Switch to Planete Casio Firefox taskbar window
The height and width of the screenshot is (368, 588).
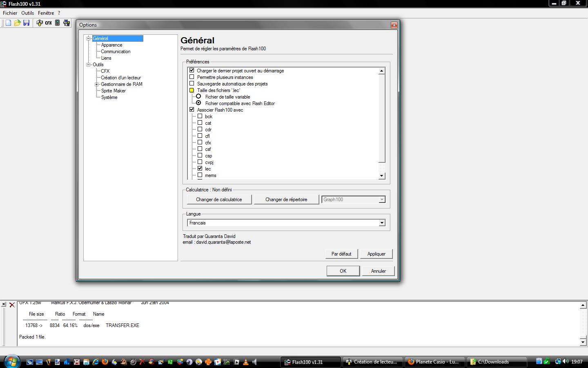(434, 361)
